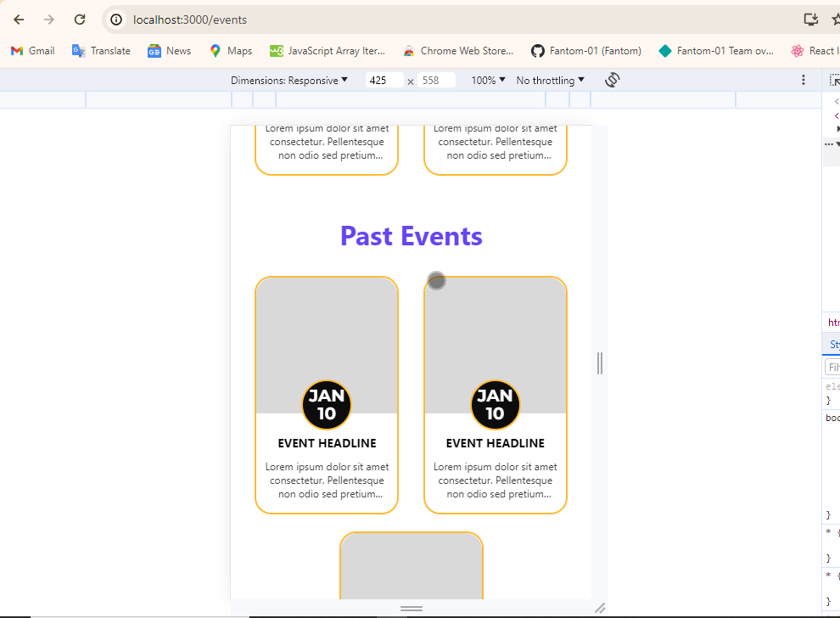Click the Gmail bookmark icon
The width and height of the screenshot is (840, 618).
point(17,51)
